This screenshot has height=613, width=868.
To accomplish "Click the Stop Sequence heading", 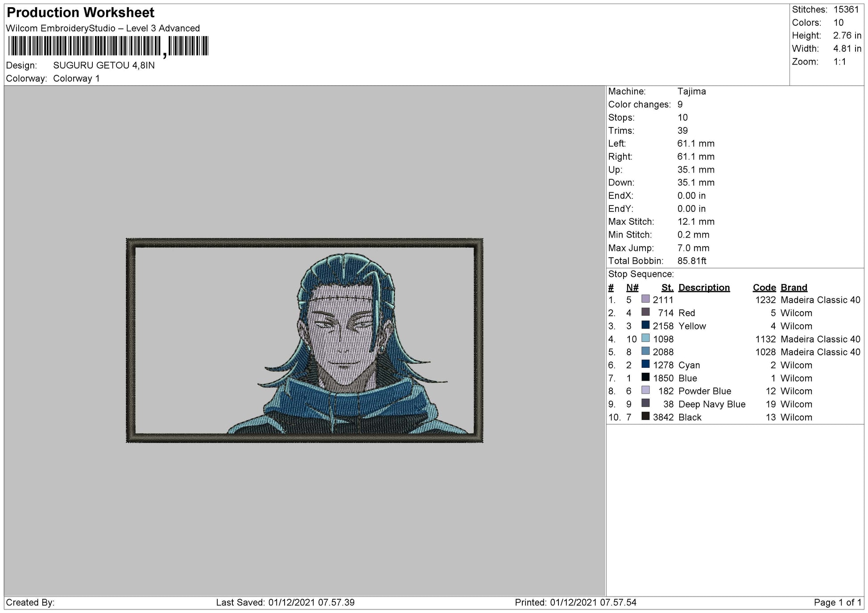I will click(x=641, y=274).
